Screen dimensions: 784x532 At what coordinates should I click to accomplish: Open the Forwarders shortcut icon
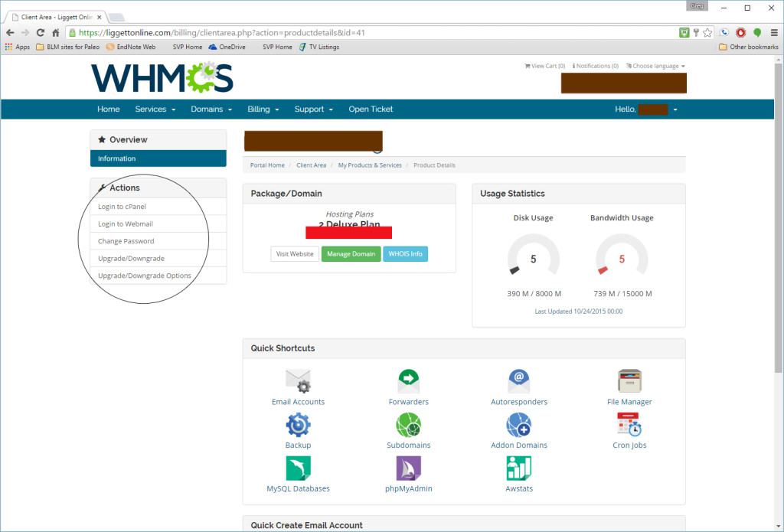pos(409,381)
